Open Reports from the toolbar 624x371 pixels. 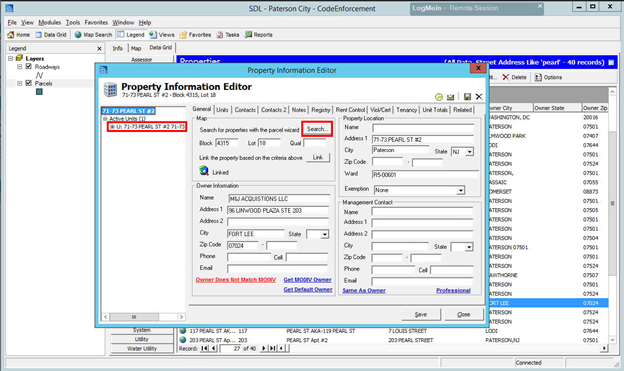[259, 35]
